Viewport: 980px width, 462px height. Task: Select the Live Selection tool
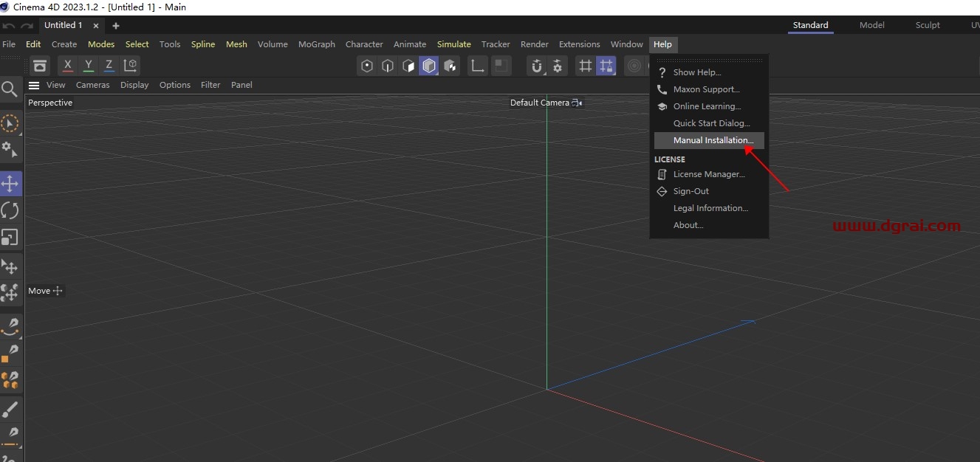tap(10, 123)
